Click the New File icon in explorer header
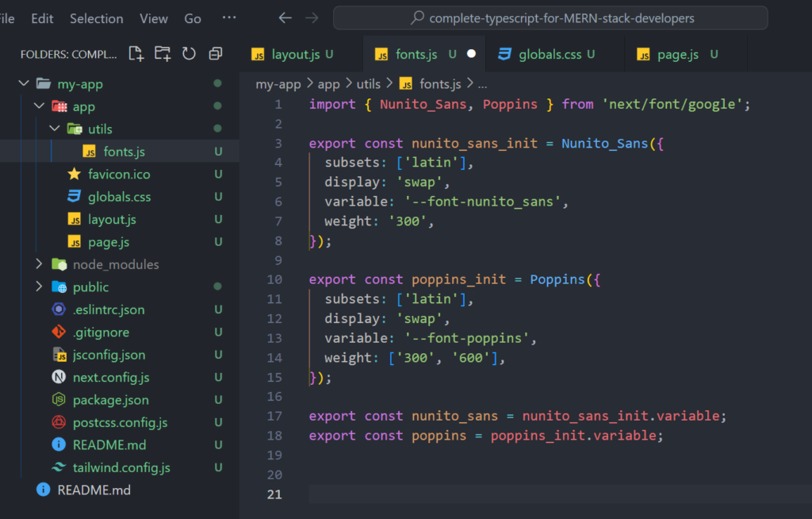Screen dimensions: 812x519 click(136, 54)
